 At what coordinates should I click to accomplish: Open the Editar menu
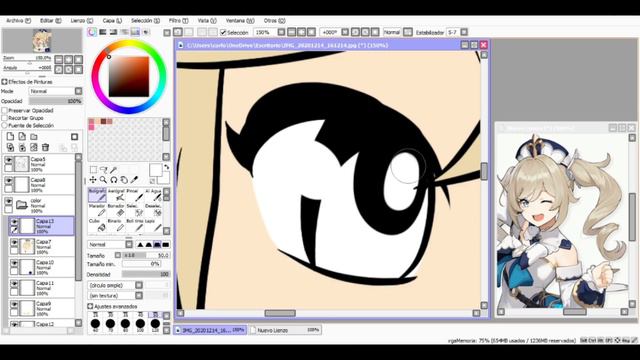50,20
